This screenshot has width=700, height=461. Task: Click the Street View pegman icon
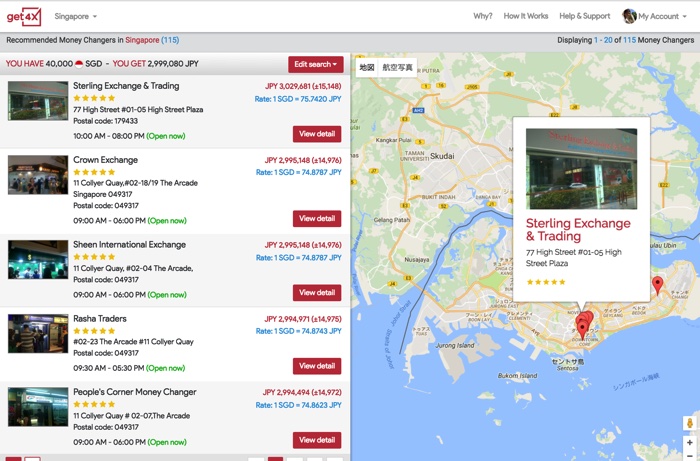click(x=690, y=423)
